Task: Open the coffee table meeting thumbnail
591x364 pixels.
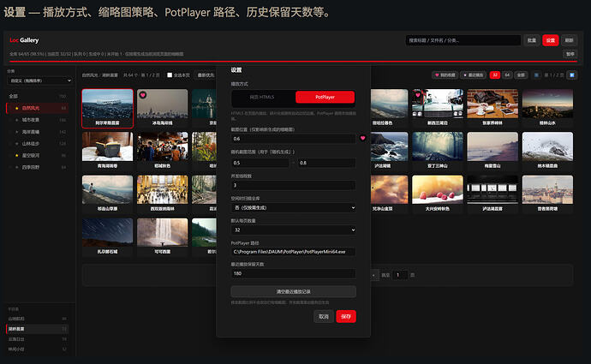Action: [x=493, y=104]
